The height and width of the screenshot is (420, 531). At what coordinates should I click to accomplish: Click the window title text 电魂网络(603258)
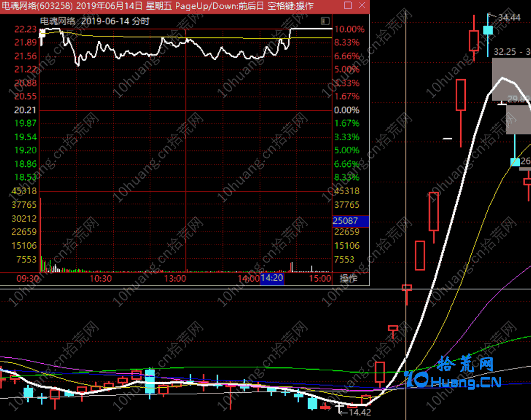click(37, 6)
